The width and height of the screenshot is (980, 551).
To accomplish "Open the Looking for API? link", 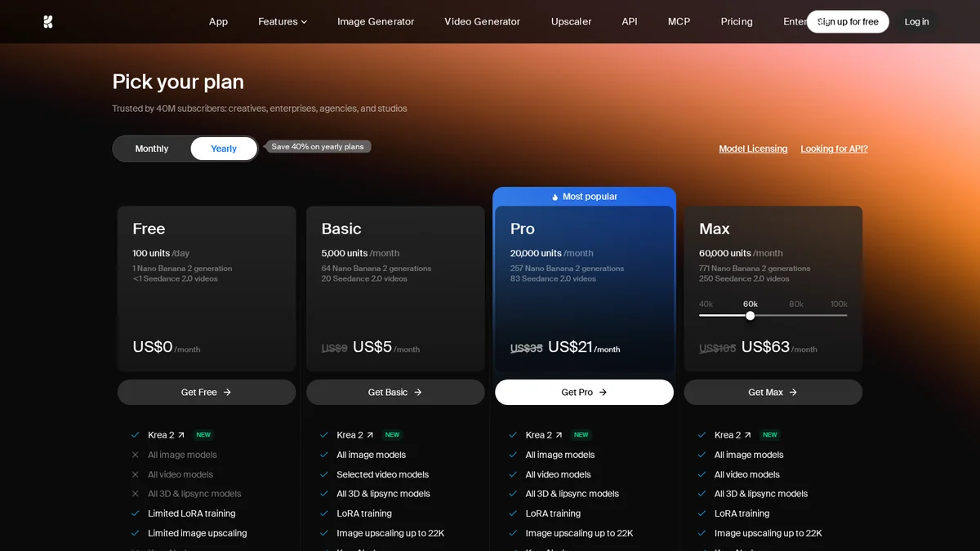I will pos(834,149).
